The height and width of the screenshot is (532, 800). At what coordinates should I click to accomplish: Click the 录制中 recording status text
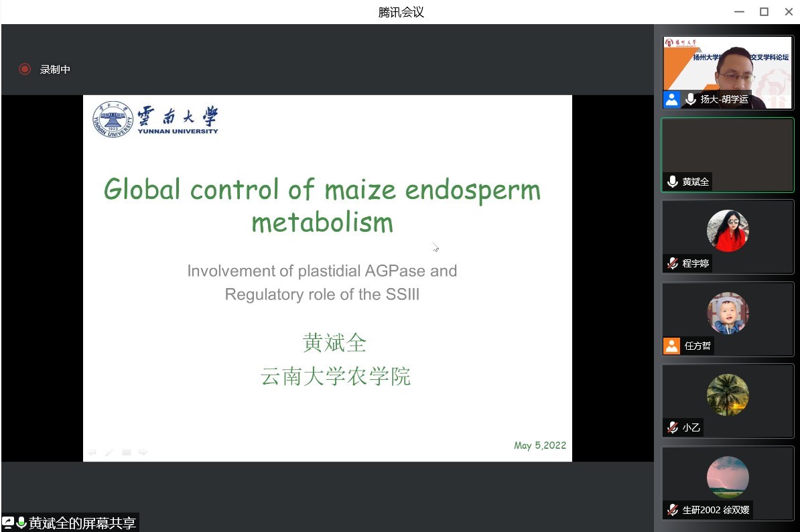coord(55,69)
